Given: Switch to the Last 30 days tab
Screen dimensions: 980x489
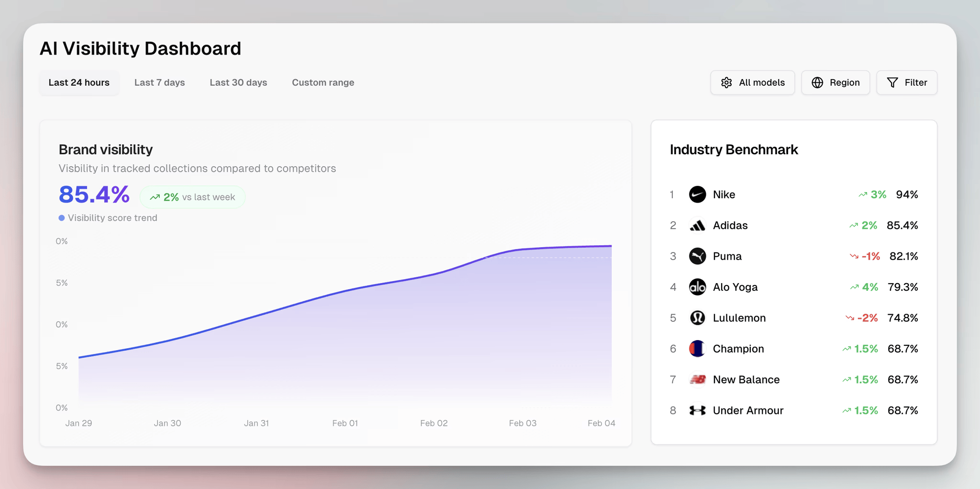Looking at the screenshot, I should 238,82.
